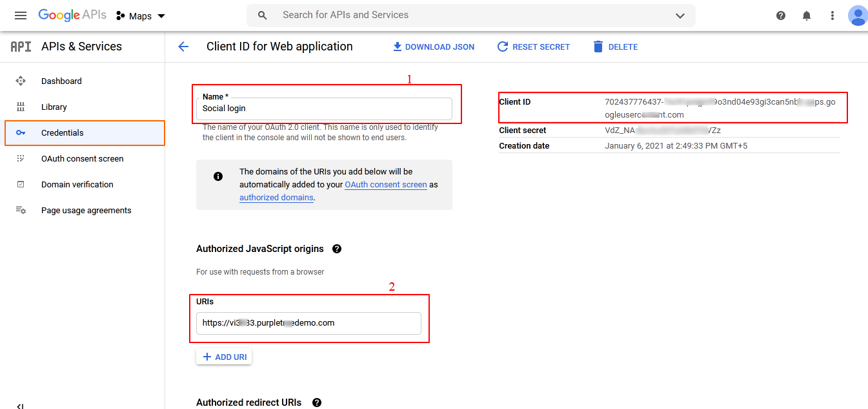Click the info icon in the notice box
Image resolution: width=868 pixels, height=409 pixels.
click(218, 176)
